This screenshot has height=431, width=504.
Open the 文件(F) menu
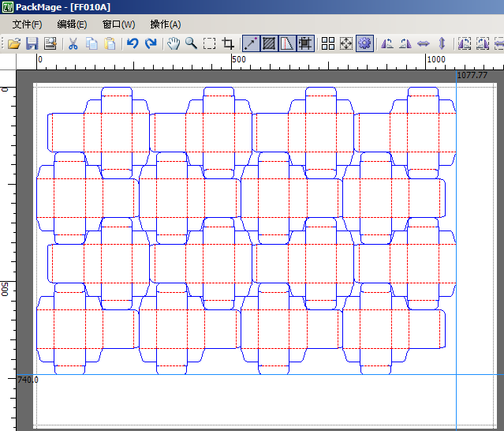point(27,24)
